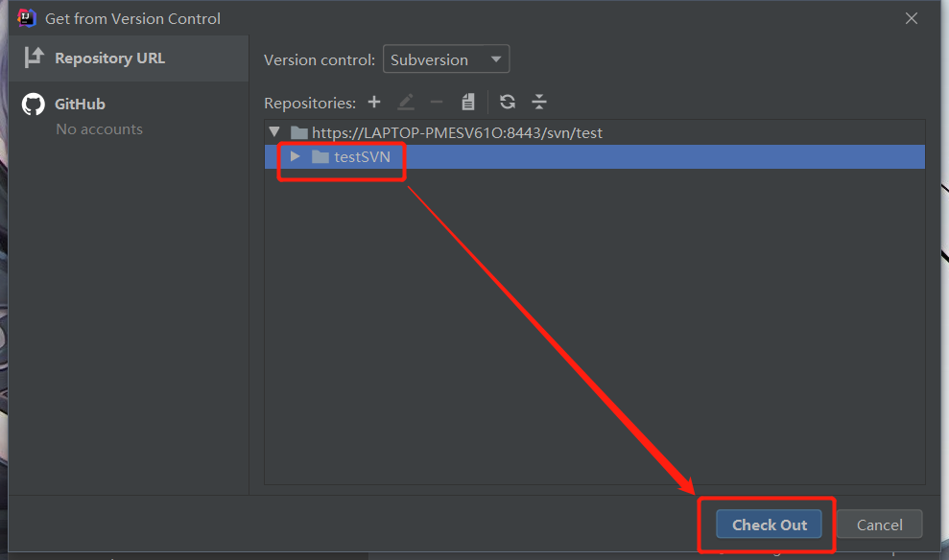Click the Repository URL arrow icon

click(x=34, y=58)
